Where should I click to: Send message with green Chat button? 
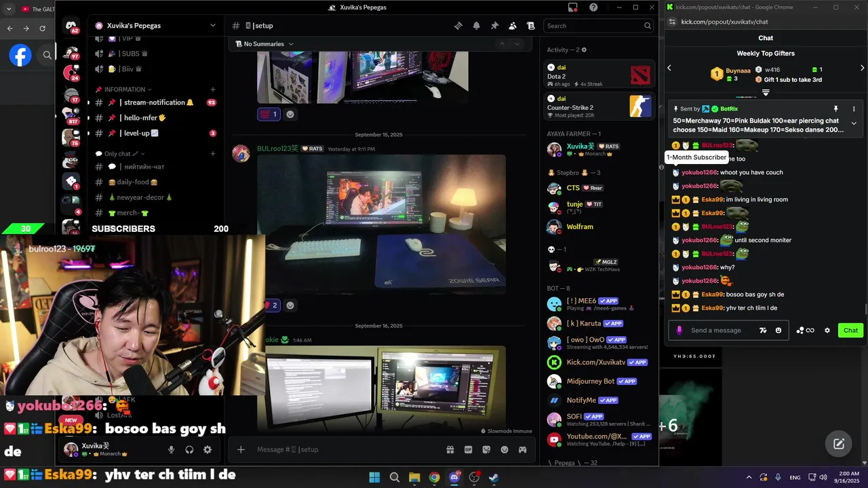tap(850, 330)
